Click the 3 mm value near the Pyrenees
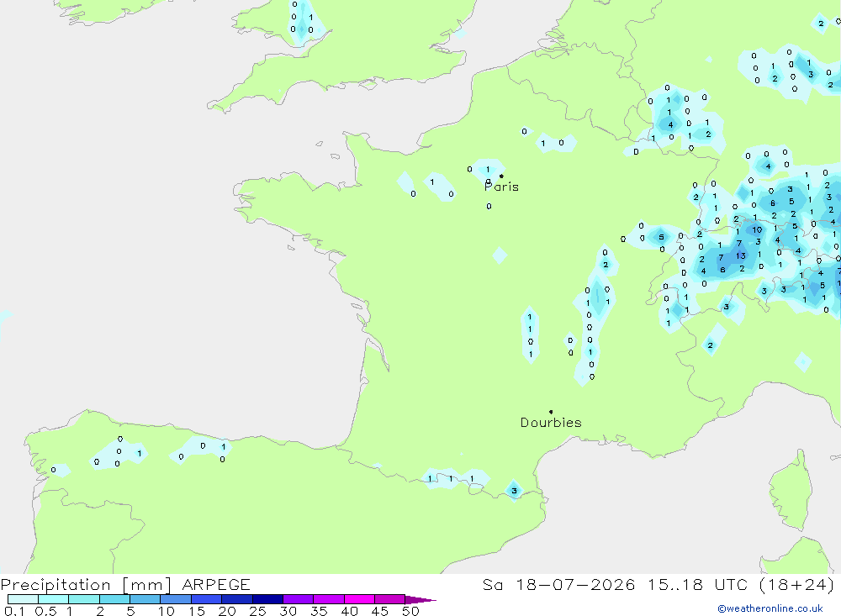Viewport: 841px width, 616px height. (x=514, y=491)
